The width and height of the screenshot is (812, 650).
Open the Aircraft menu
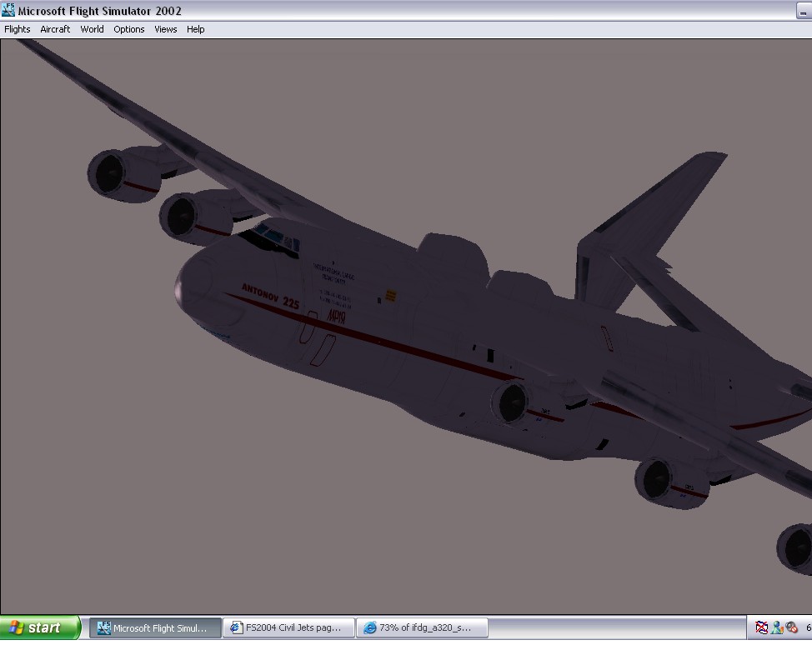tap(55, 29)
